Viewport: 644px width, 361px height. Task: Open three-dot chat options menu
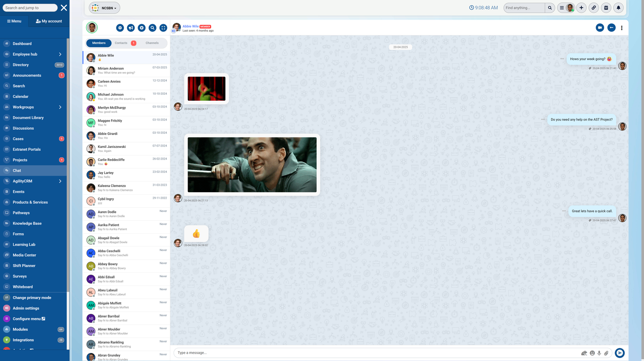621,28
